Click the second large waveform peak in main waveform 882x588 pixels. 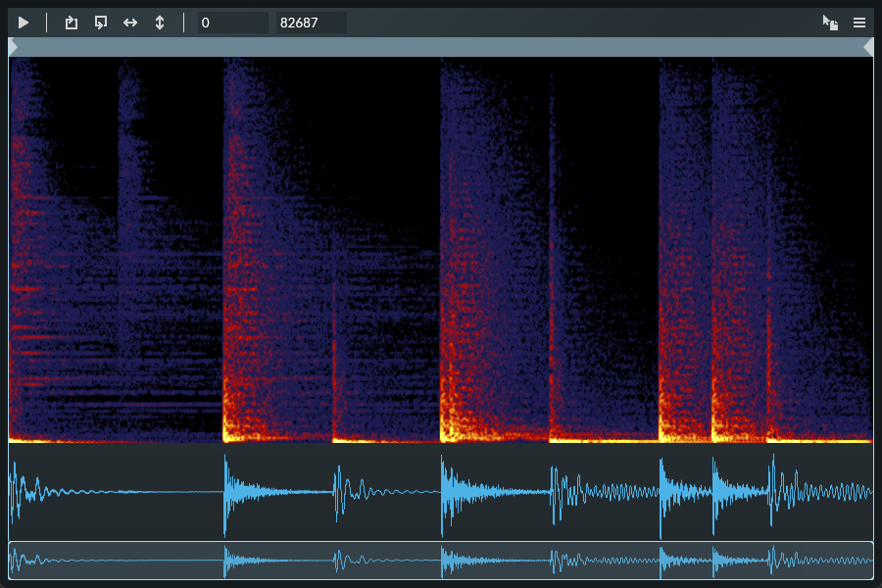(226, 495)
